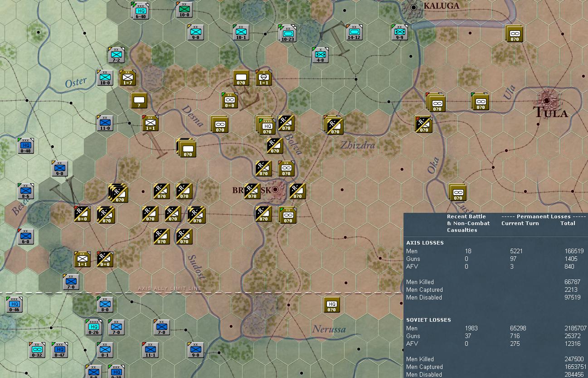Select the Soviet HQ counter near Nerussa
Screen dimensions: 588x378
pos(332,305)
